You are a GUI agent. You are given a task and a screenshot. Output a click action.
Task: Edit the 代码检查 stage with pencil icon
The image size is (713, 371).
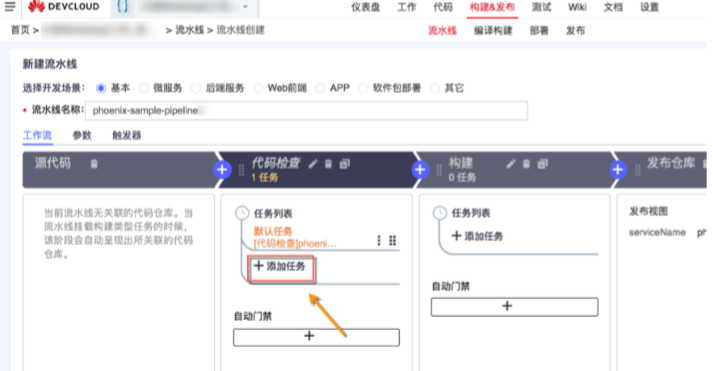point(313,164)
